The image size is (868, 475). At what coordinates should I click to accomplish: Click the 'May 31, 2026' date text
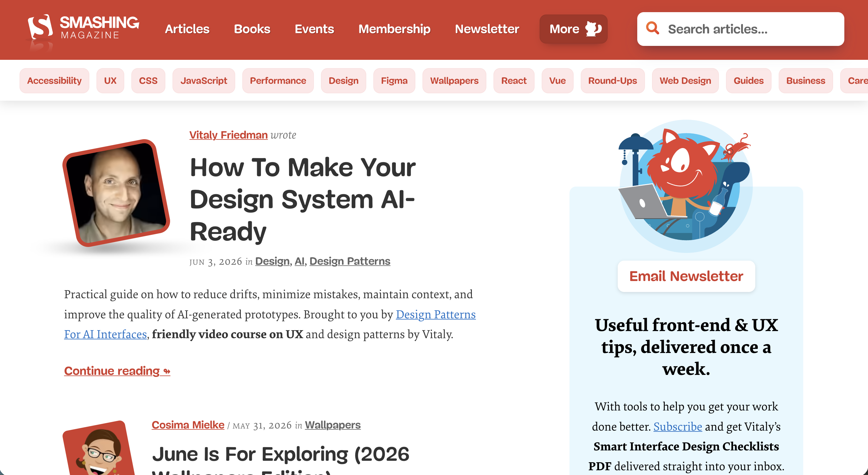coord(262,426)
